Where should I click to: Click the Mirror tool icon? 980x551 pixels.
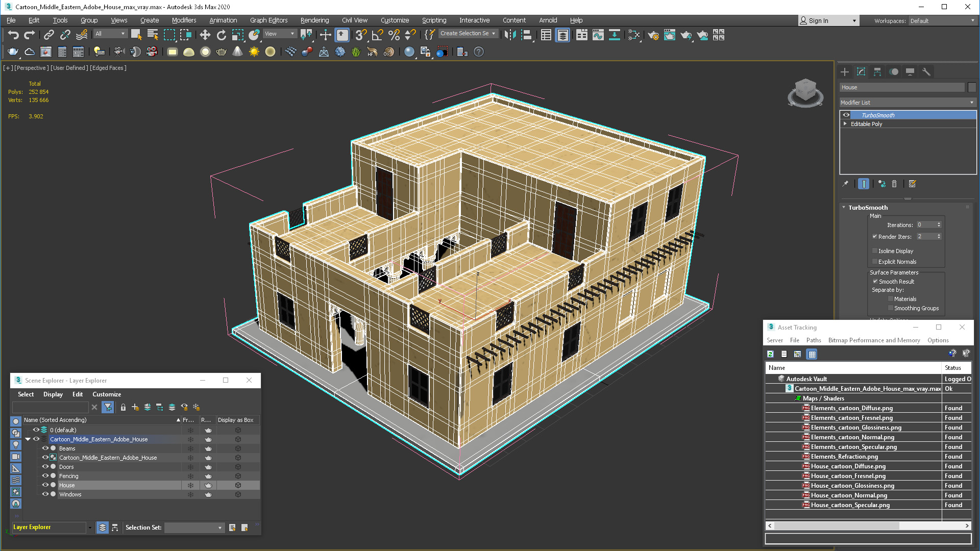pos(510,35)
